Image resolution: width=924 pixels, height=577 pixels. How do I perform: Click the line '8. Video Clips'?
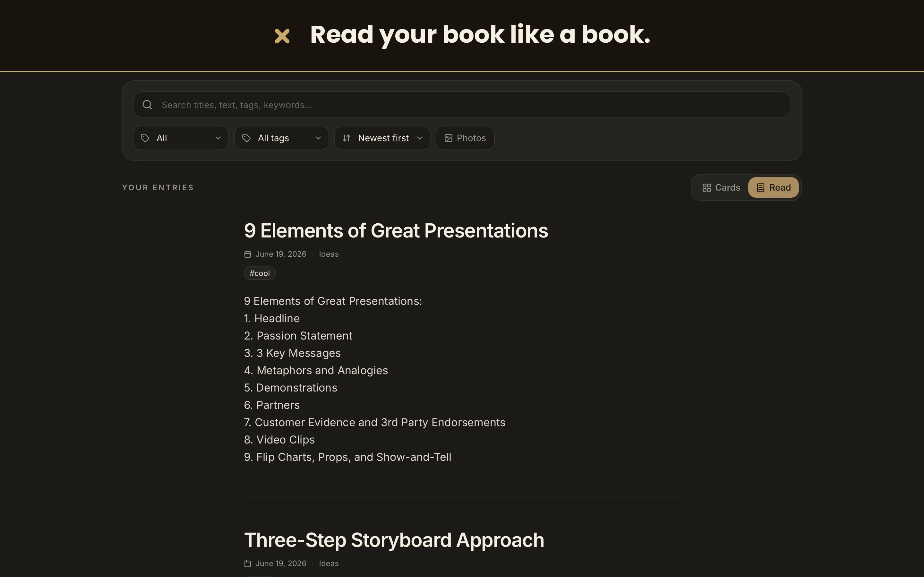(x=280, y=440)
